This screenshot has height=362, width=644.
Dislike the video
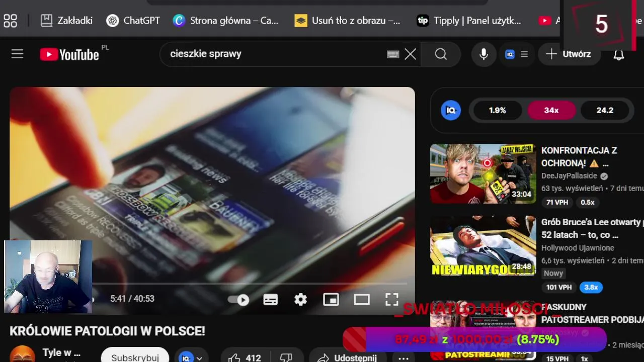click(286, 356)
